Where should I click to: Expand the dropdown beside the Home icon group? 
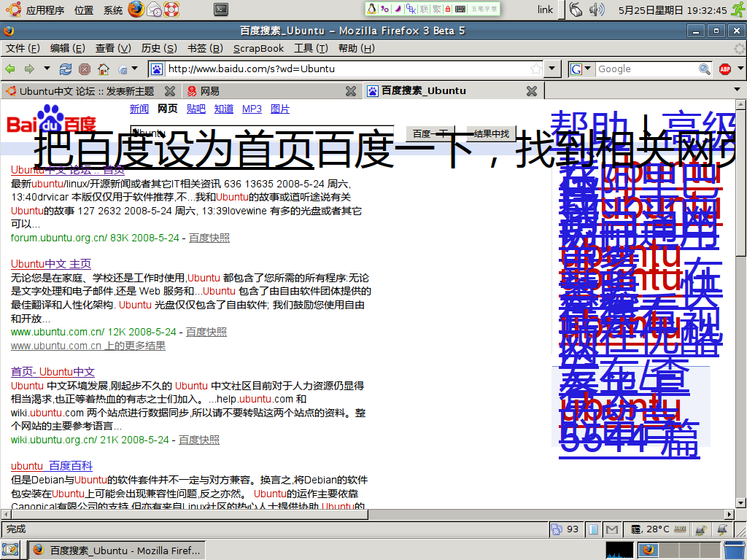(x=135, y=69)
